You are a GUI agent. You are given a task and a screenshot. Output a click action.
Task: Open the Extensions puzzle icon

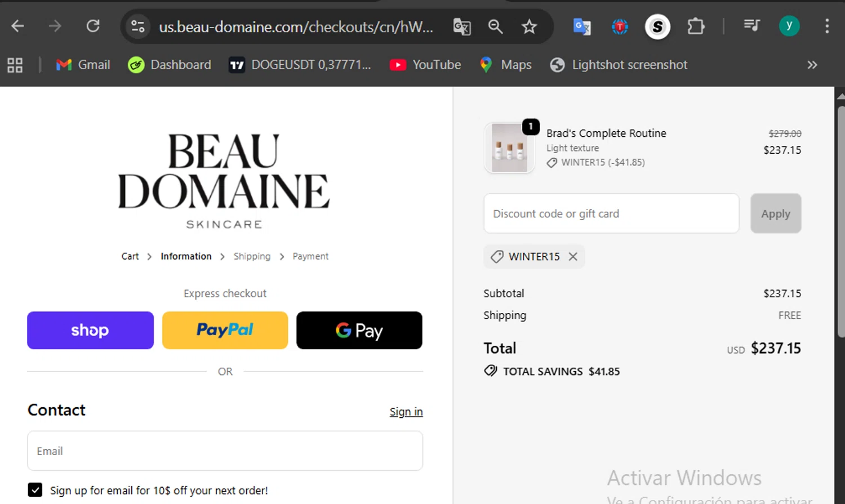coord(696,26)
